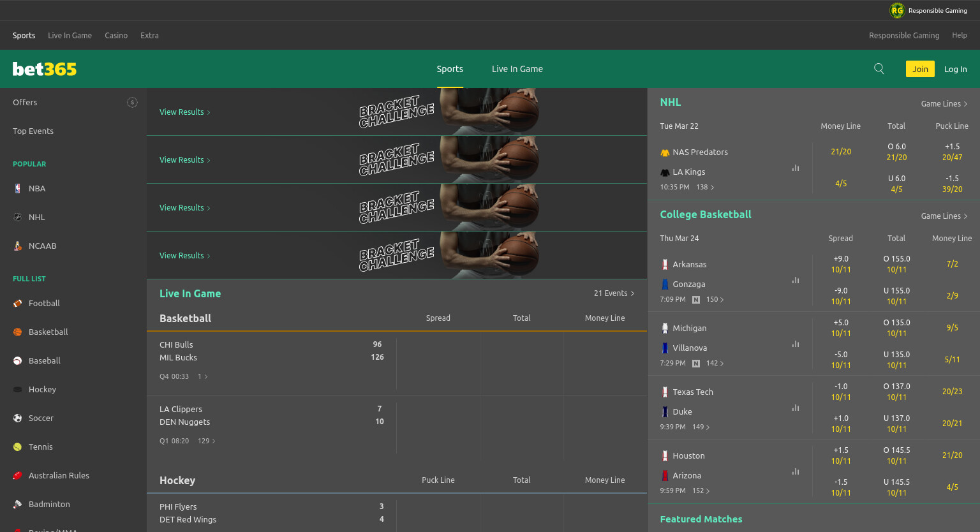Select Duke money line 20/21

tap(952, 424)
